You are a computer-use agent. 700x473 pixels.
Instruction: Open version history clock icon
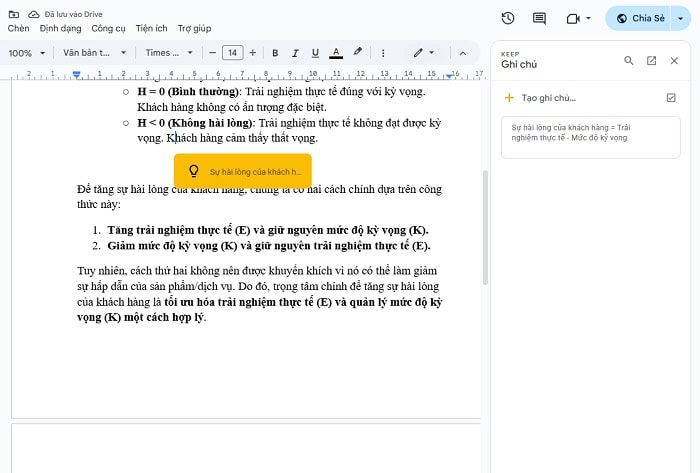pos(508,18)
